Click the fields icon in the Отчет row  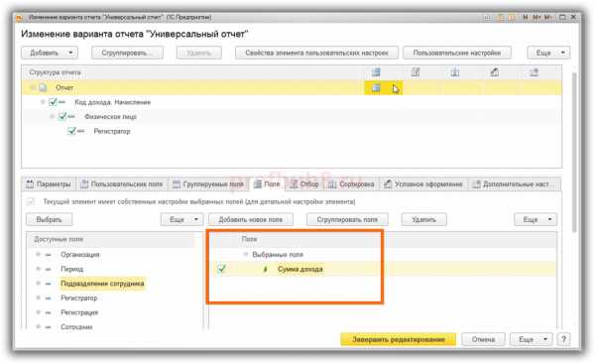coord(376,87)
